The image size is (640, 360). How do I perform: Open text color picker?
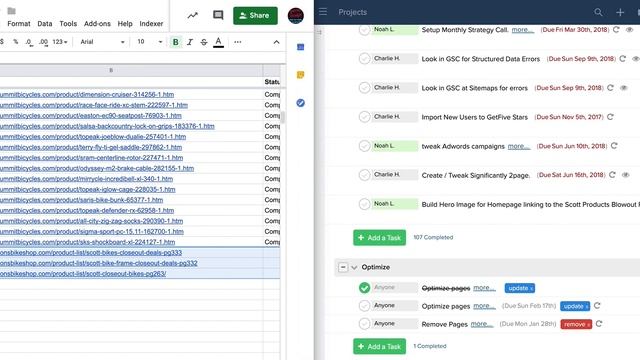click(218, 42)
